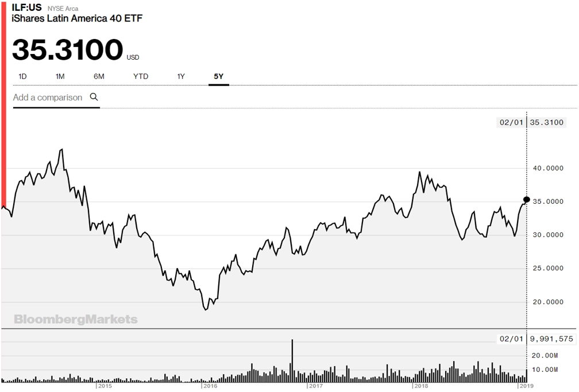579x392 pixels.
Task: Click the tallest volume spike bar
Action: (292, 360)
